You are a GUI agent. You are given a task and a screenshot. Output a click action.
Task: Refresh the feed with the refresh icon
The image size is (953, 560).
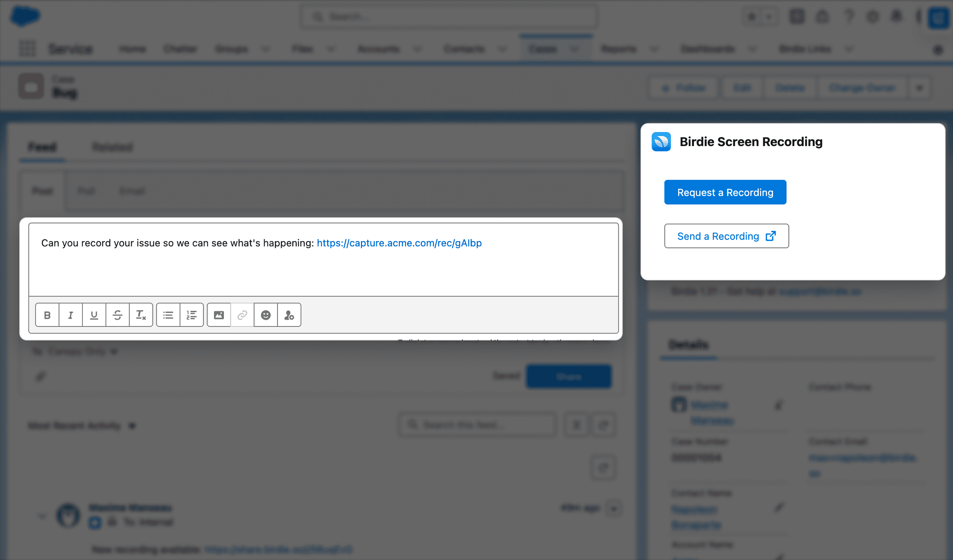tap(603, 425)
